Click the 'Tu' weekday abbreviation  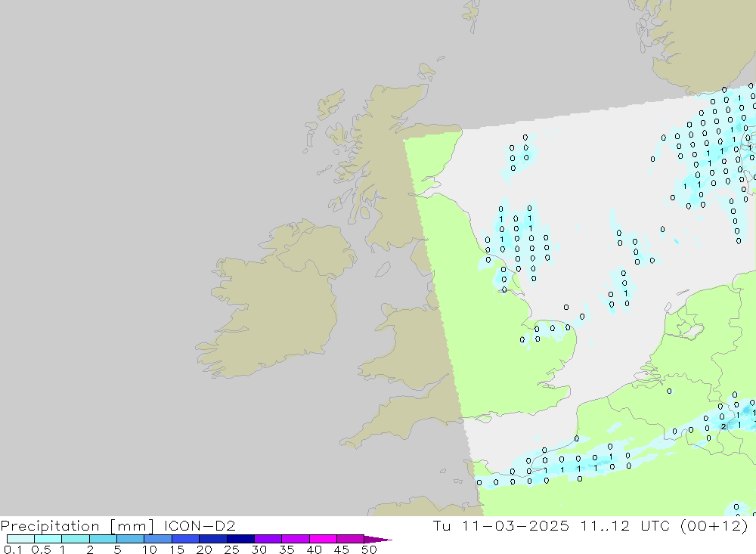[442, 525]
